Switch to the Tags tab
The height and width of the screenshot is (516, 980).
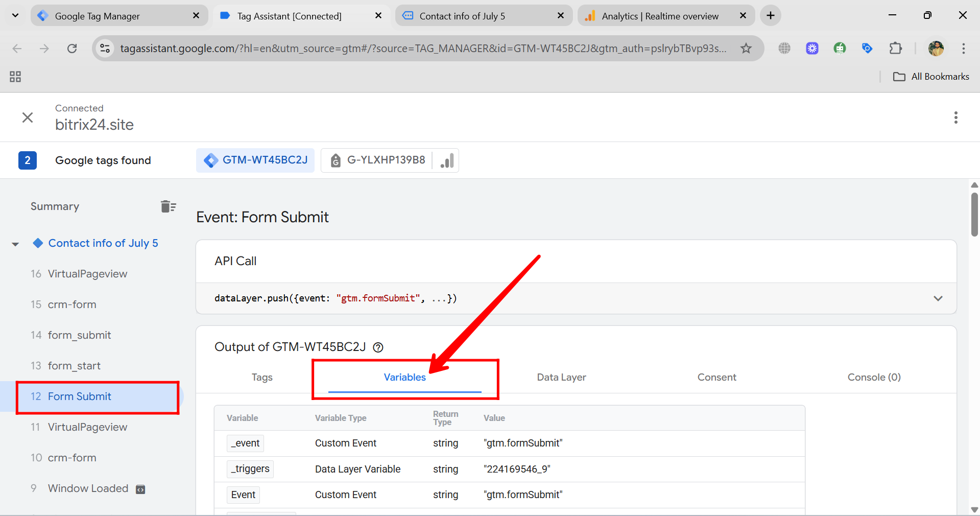tap(262, 377)
